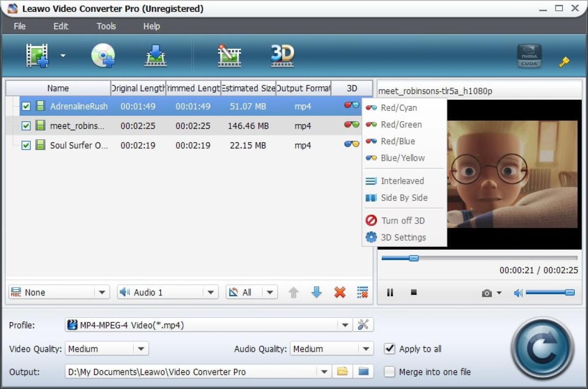This screenshot has height=389, width=588.
Task: Open the Profile dropdown
Action: [345, 324]
